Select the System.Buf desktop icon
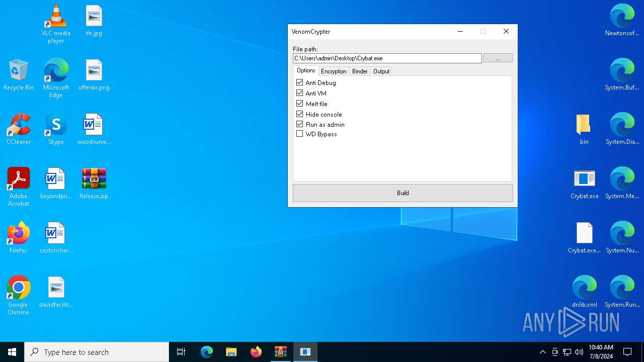 click(622, 74)
